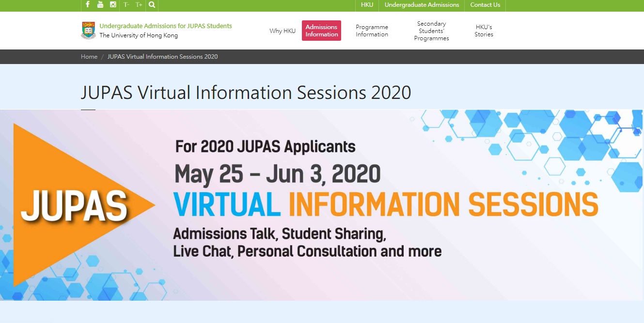644x323 pixels.
Task: Increase font size with T+ icon
Action: (139, 5)
